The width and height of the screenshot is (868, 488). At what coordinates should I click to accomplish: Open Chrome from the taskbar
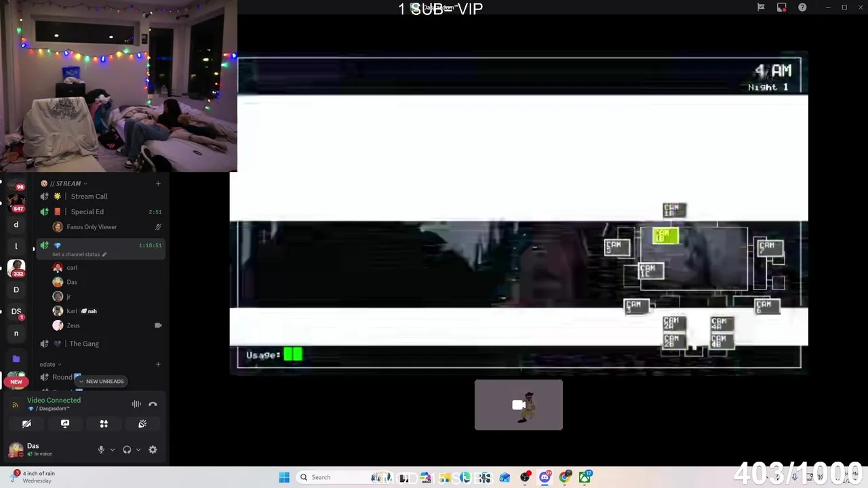click(565, 477)
